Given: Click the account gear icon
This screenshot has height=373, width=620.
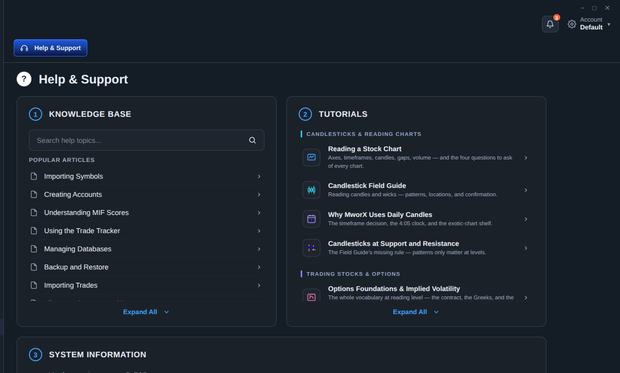Looking at the screenshot, I should click(x=572, y=24).
